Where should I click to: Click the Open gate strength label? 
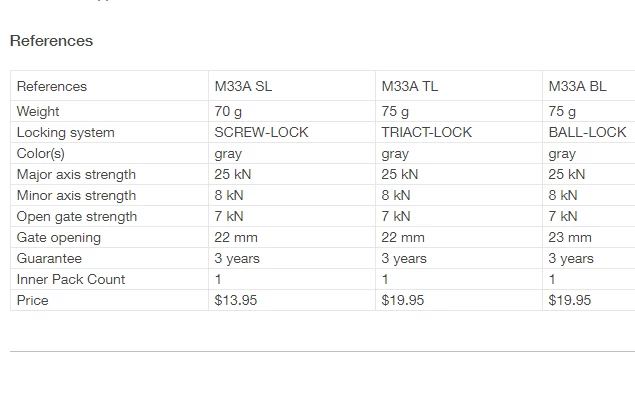coord(77,216)
